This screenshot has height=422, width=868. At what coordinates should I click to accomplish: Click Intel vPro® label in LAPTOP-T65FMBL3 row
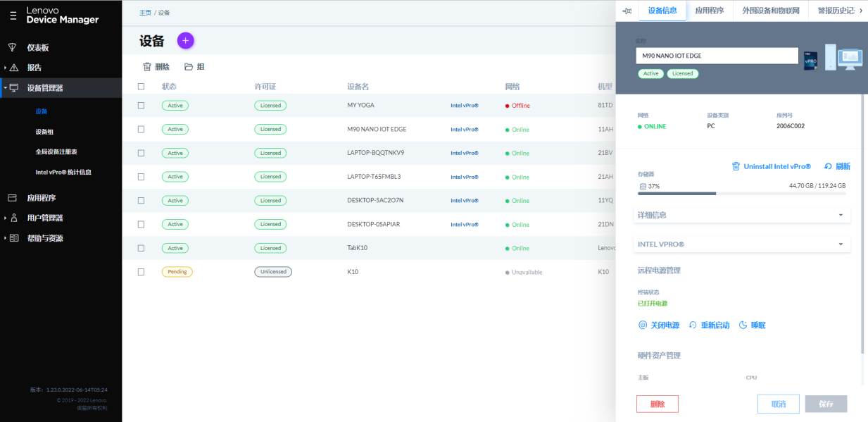point(464,177)
